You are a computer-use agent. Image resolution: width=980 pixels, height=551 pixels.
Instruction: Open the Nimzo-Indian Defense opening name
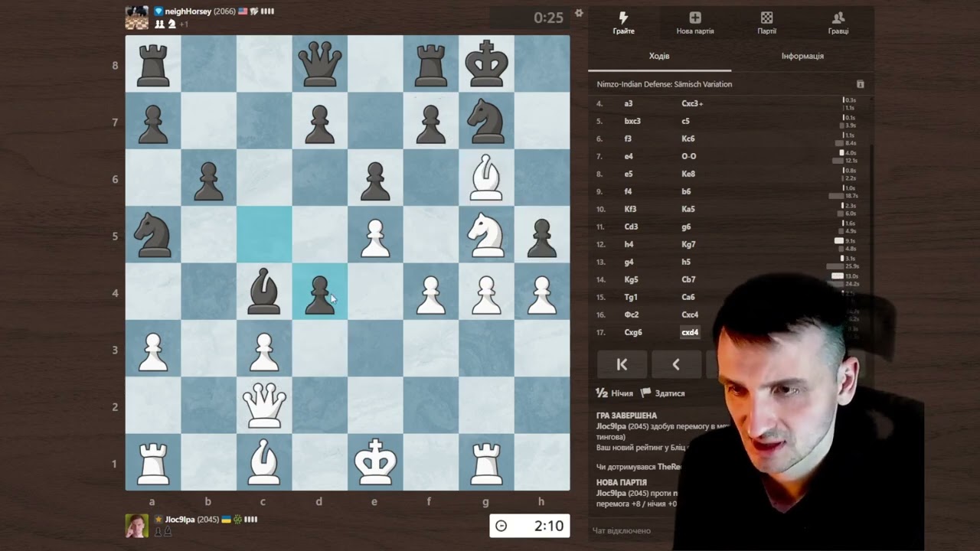pos(665,84)
